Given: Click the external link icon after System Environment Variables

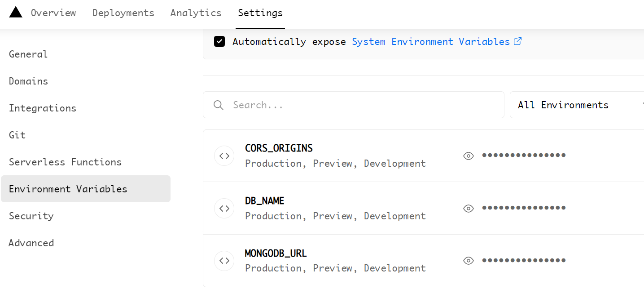Looking at the screenshot, I should (x=518, y=41).
